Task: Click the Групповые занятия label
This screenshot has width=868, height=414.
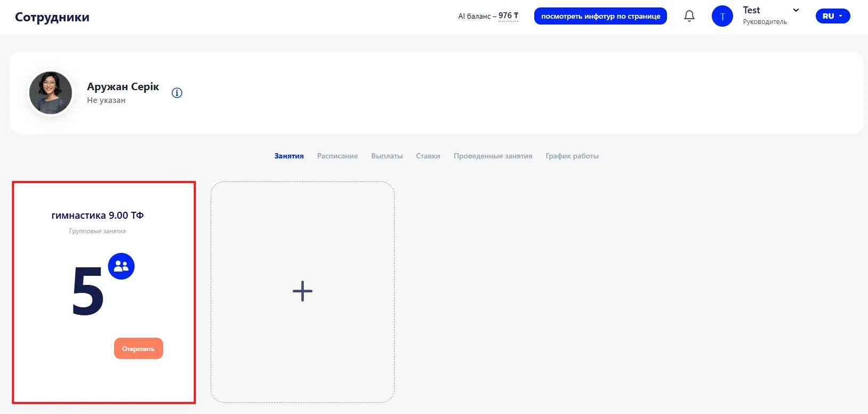Action: tap(98, 231)
